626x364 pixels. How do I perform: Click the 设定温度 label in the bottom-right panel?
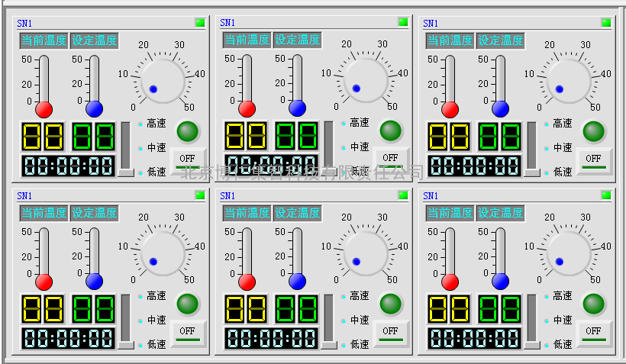point(500,213)
